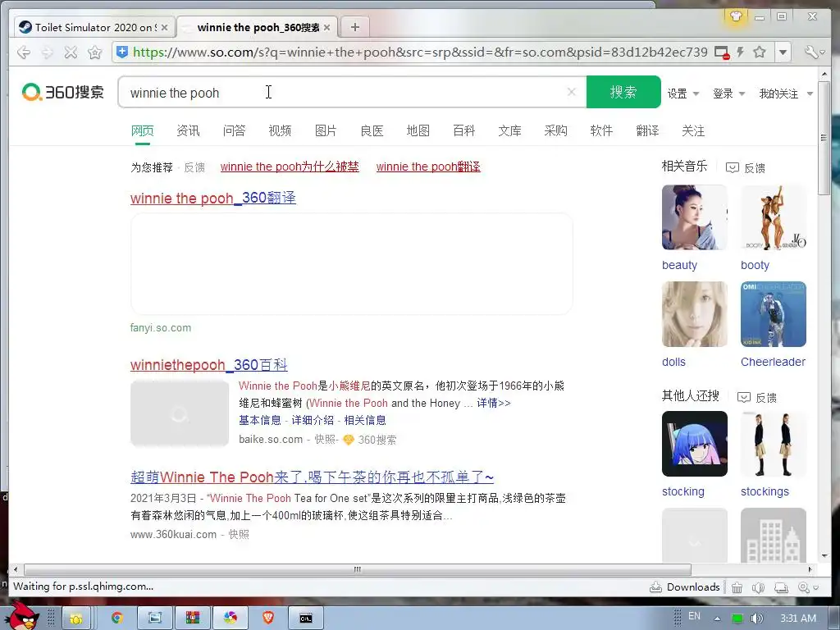
Task: Click the beauty music thumbnail
Action: point(695,217)
